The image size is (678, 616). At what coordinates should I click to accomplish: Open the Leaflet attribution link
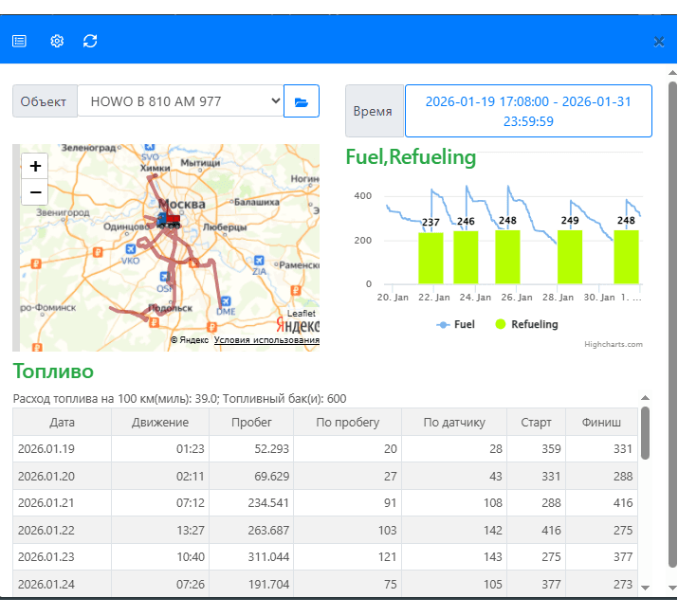click(302, 314)
